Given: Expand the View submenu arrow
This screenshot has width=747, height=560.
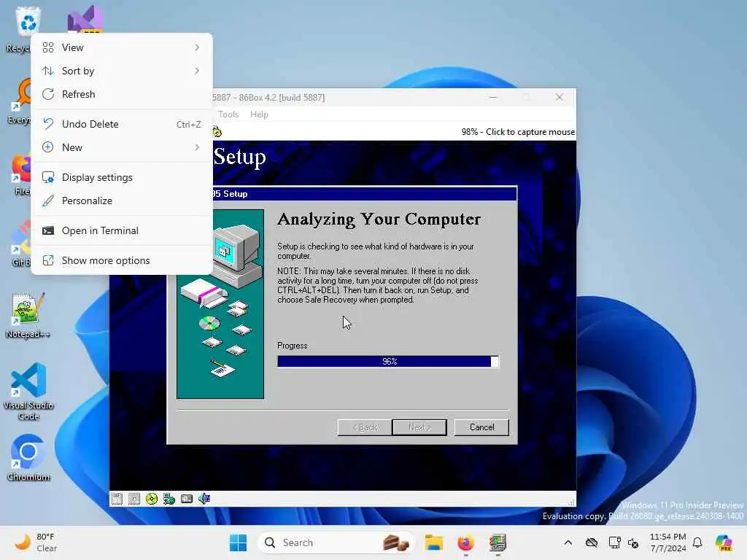Looking at the screenshot, I should [x=197, y=47].
